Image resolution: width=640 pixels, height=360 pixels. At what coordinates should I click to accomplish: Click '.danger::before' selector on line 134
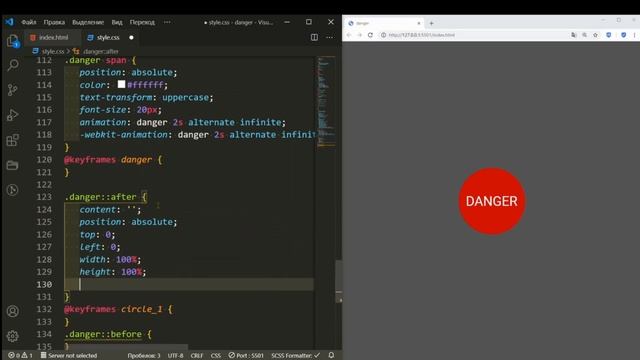coord(103,334)
